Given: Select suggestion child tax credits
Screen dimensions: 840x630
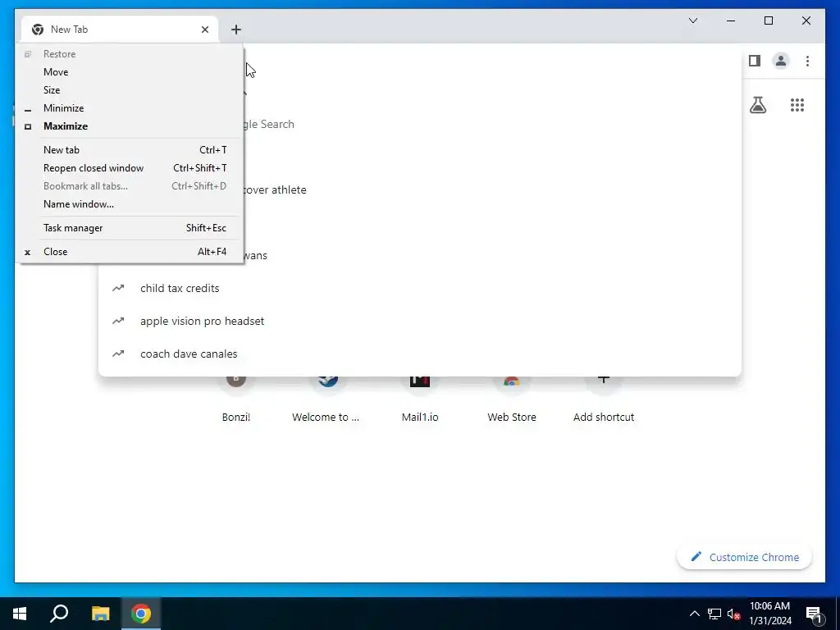Looking at the screenshot, I should tap(420, 288).
